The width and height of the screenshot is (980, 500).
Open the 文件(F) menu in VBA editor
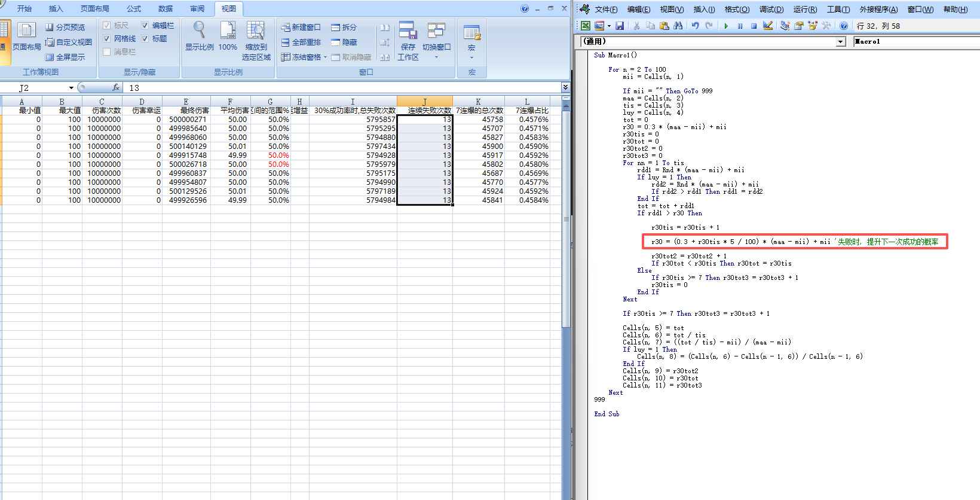tap(606, 9)
